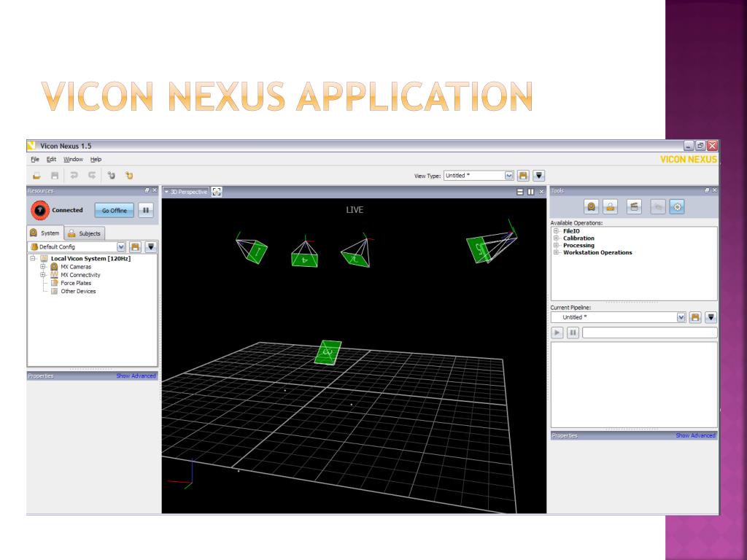Select Force Plates in the tree

pyautogui.click(x=76, y=283)
